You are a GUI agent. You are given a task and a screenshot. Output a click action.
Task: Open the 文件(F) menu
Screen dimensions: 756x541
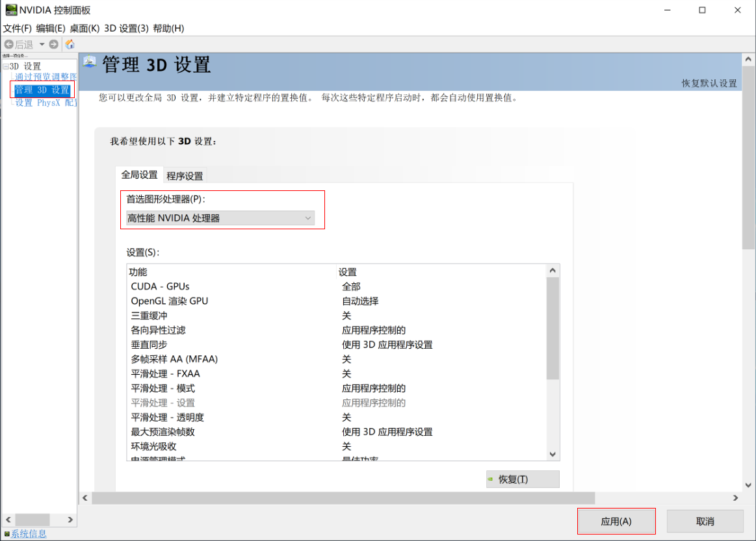pyautogui.click(x=18, y=29)
